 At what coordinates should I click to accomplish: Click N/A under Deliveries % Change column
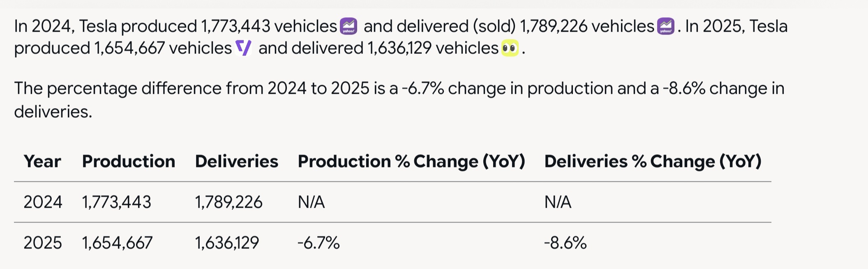558,202
